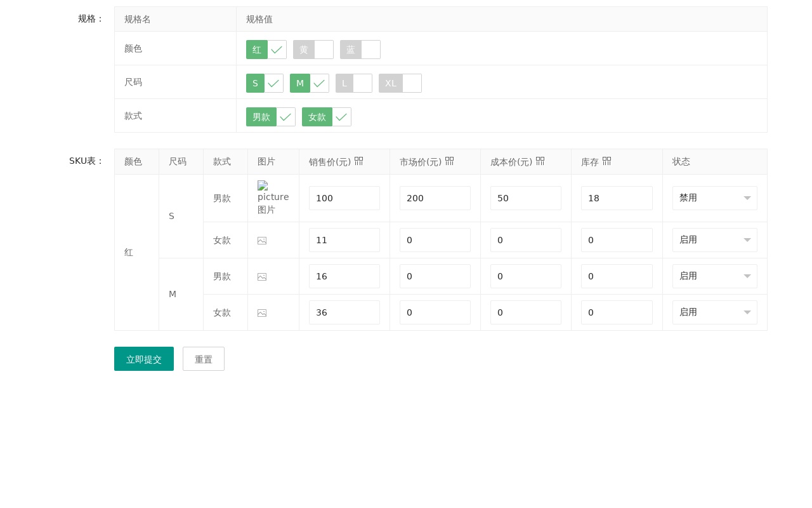Check the XL size checkbox
Viewport: 812px width, 508px height.
point(400,83)
